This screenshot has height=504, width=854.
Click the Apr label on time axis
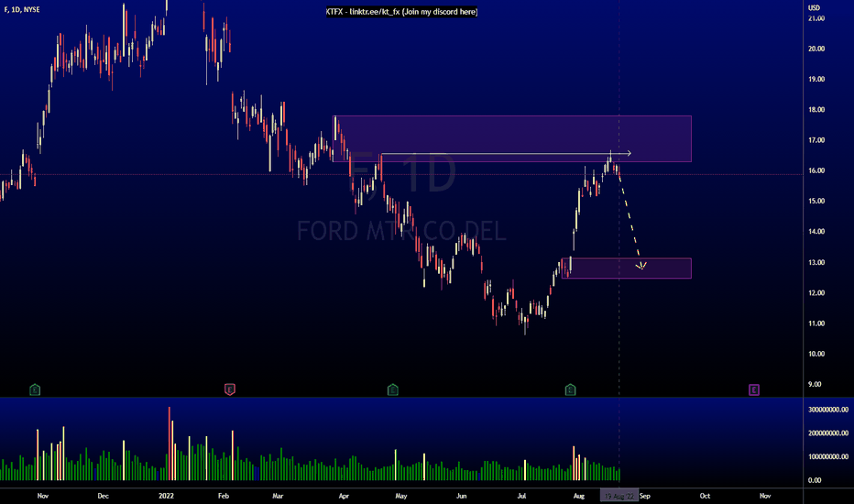tap(344, 496)
